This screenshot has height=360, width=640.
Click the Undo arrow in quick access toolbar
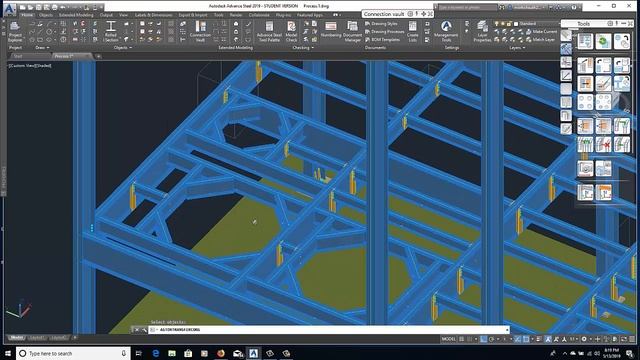point(63,7)
